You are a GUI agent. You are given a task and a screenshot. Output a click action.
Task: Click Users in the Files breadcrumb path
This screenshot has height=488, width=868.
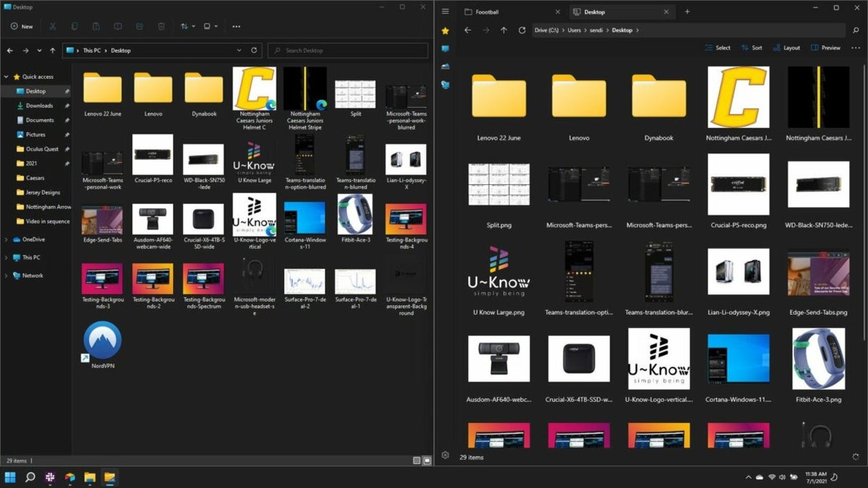coord(574,30)
